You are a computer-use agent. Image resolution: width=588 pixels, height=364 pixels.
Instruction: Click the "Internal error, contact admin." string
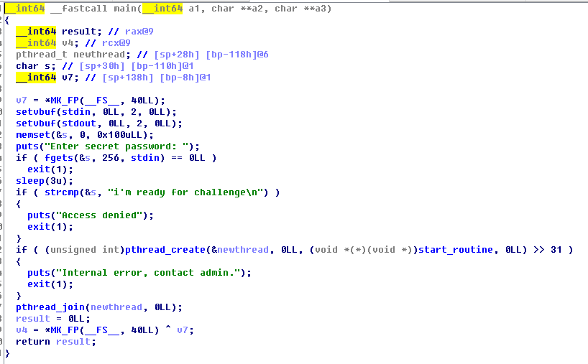[148, 273]
